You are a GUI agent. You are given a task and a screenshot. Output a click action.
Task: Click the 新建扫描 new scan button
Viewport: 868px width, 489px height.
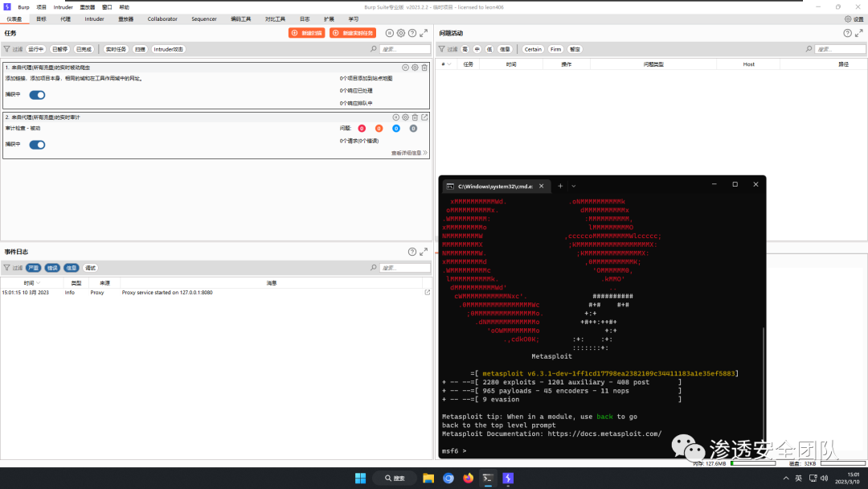307,33
